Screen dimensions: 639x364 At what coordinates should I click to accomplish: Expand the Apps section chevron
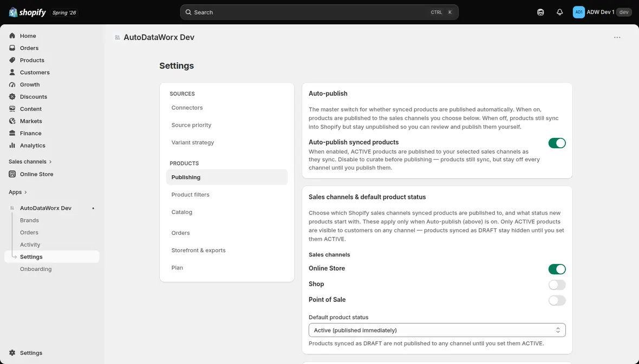(x=25, y=192)
